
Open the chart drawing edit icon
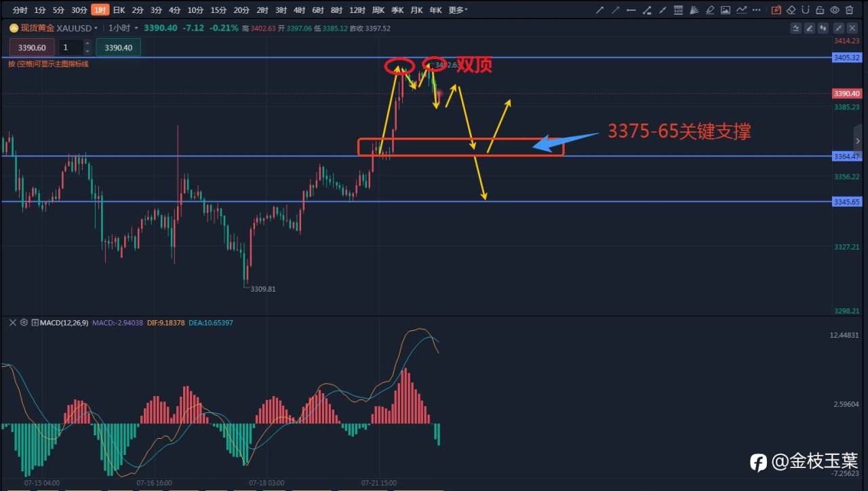coord(810,28)
